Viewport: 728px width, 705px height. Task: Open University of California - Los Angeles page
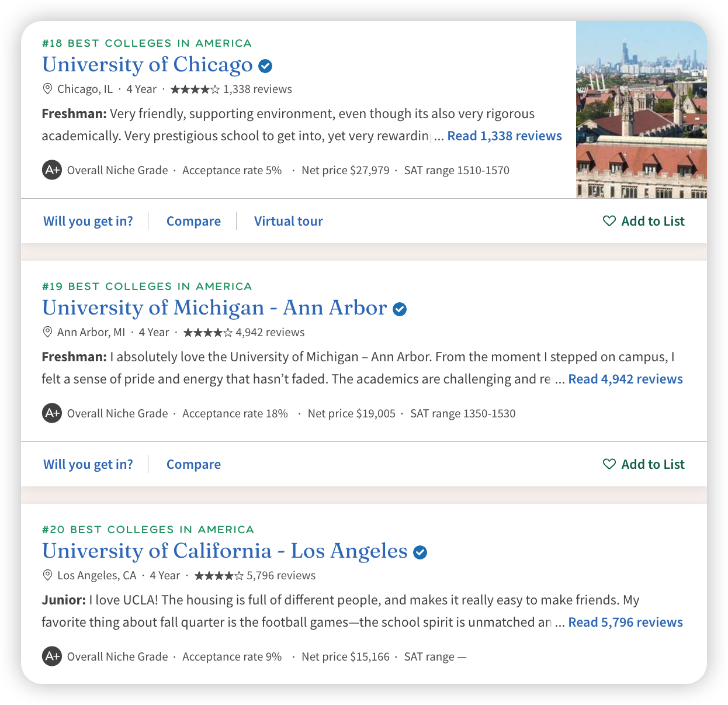[225, 551]
